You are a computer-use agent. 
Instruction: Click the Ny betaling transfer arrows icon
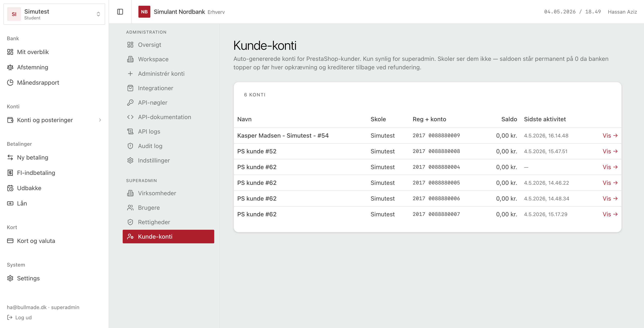click(x=10, y=157)
